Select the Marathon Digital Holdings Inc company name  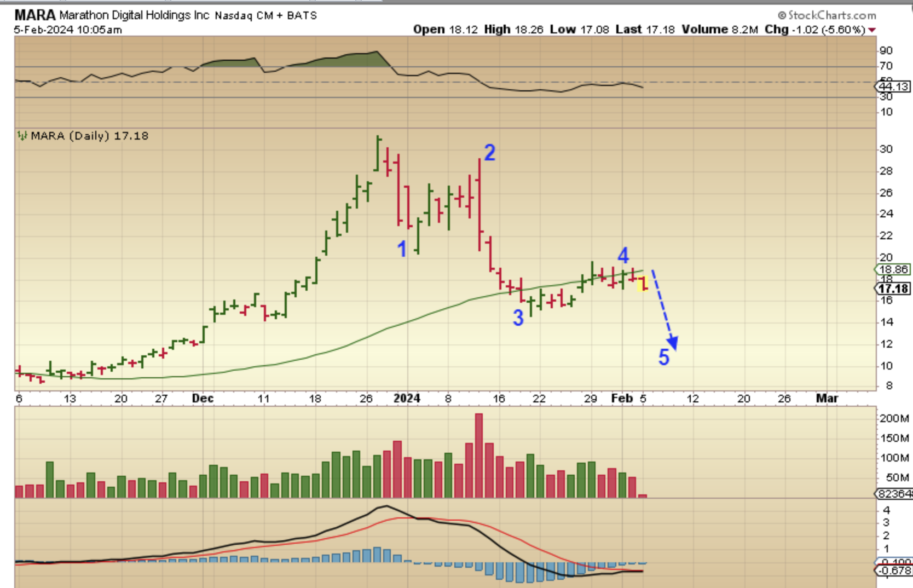coord(134,15)
